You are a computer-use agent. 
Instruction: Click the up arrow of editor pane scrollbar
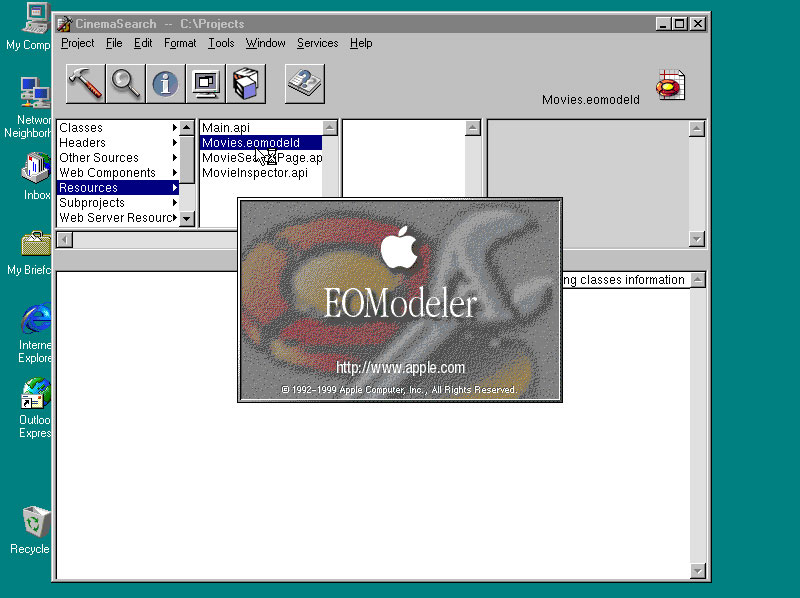pos(698,280)
